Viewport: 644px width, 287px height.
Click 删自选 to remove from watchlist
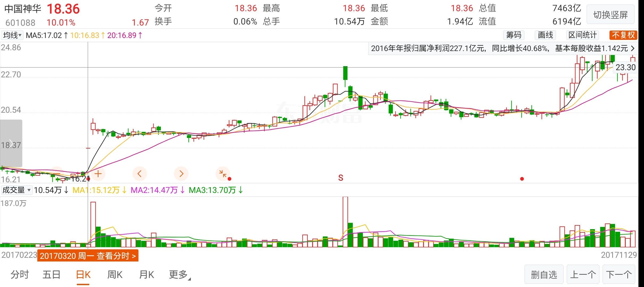(544, 275)
